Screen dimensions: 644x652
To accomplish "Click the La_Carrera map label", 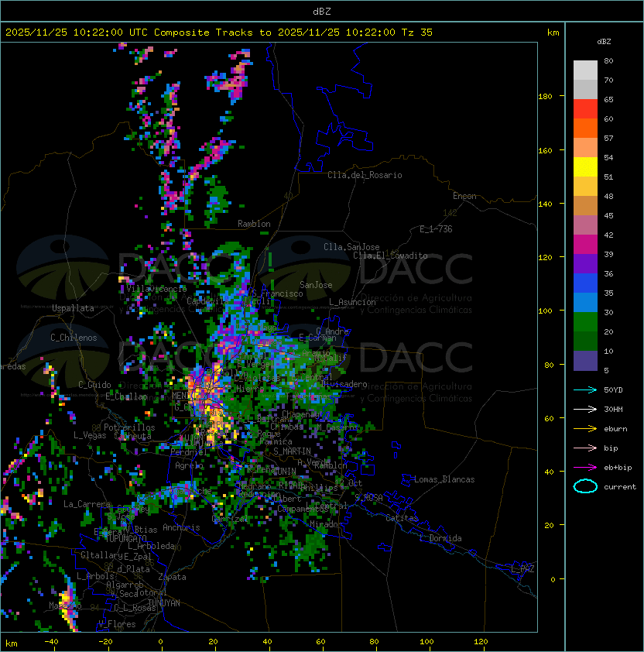I will pos(87,504).
